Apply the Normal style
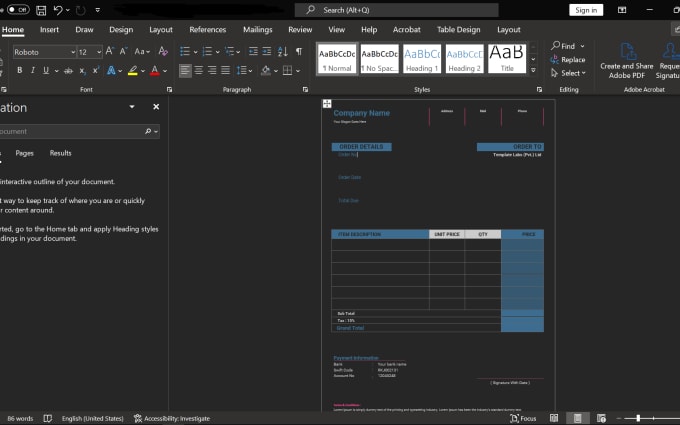The image size is (680, 425). (337, 58)
